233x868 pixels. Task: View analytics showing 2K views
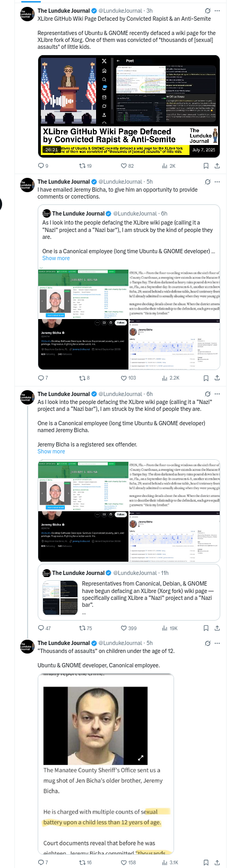pyautogui.click(x=169, y=166)
